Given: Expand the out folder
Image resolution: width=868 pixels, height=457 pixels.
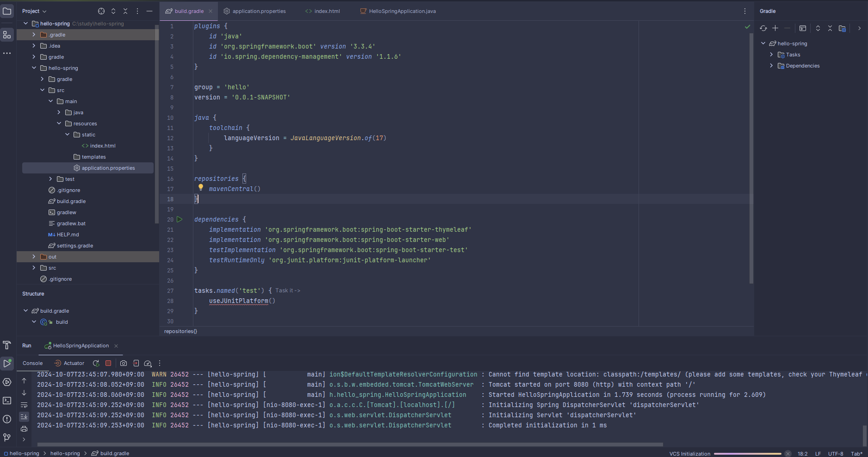Looking at the screenshot, I should click(34, 257).
